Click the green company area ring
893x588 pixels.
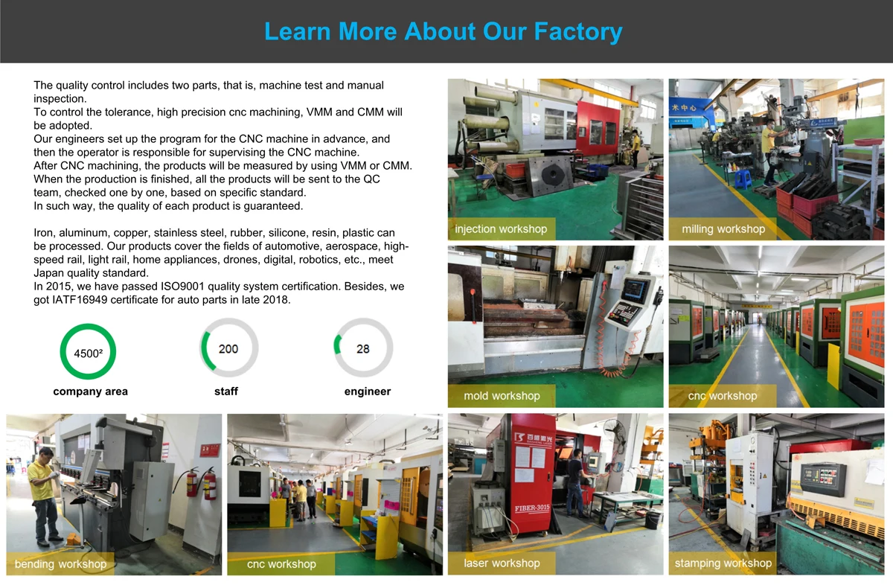pyautogui.click(x=88, y=352)
